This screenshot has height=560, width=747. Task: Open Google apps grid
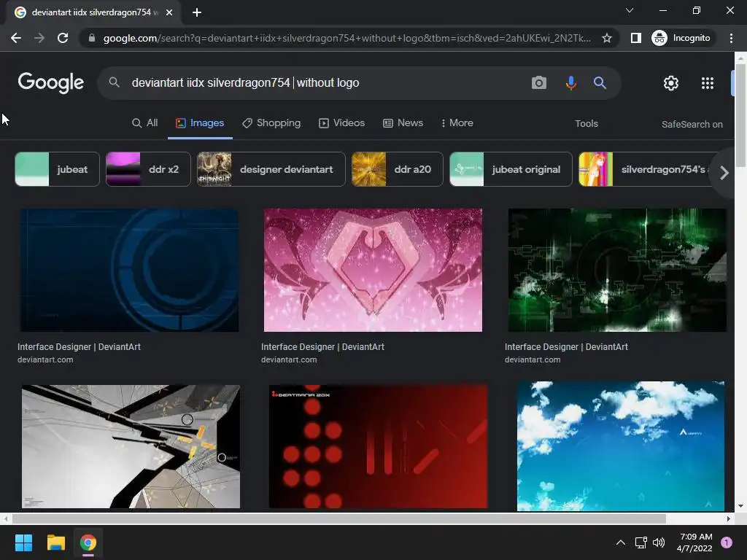tap(708, 83)
